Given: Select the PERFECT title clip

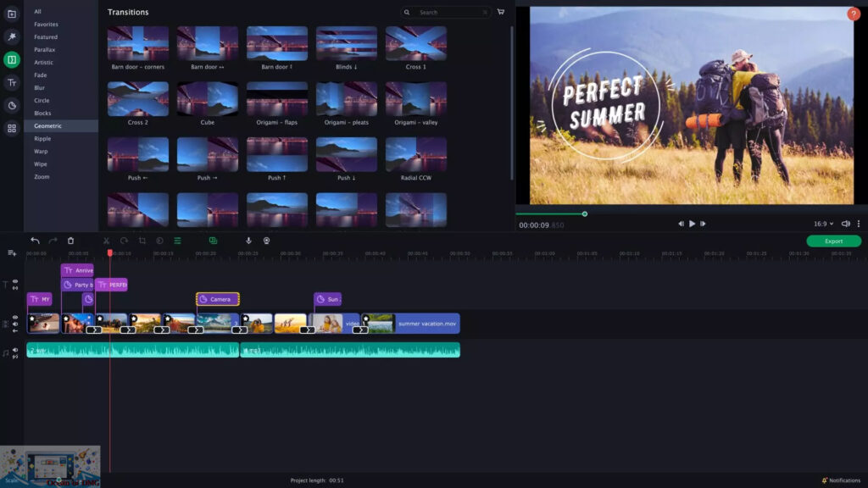Looking at the screenshot, I should coord(111,285).
